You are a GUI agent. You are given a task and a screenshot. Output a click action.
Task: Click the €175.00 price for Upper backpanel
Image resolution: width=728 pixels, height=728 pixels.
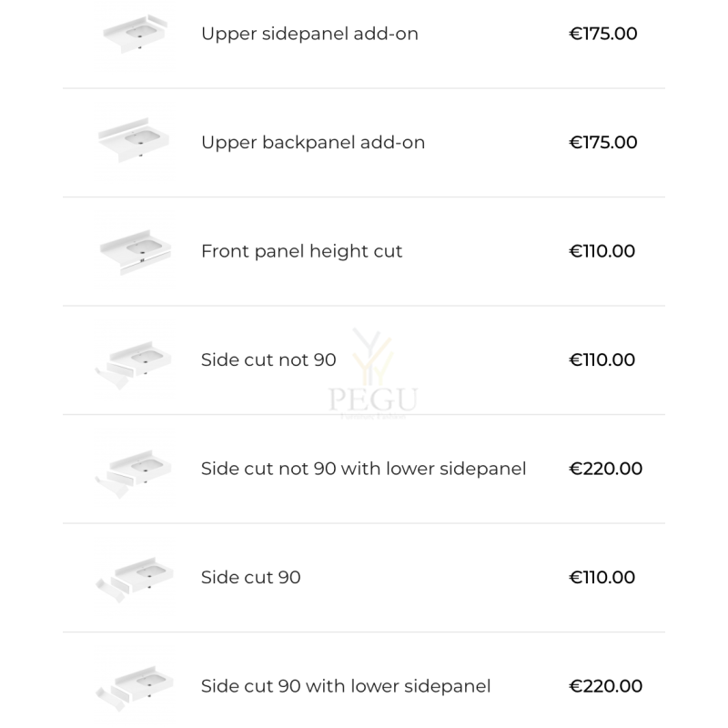pos(603,143)
